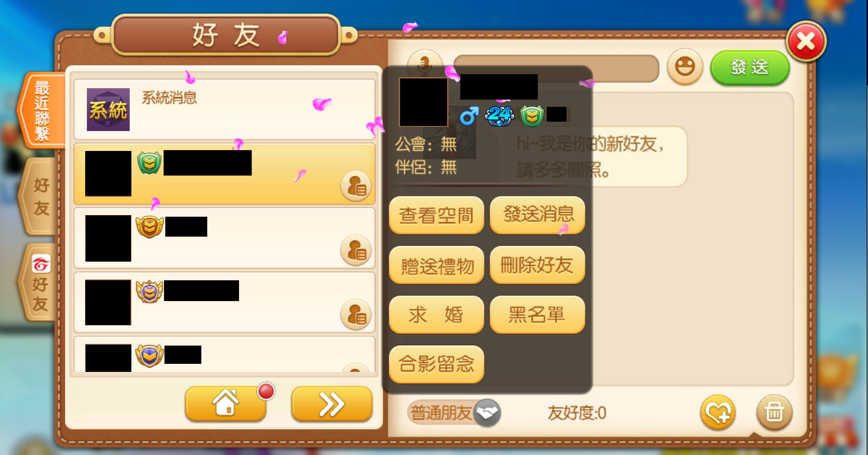Close the friends window with red X
The width and height of the screenshot is (868, 455).
tap(806, 41)
